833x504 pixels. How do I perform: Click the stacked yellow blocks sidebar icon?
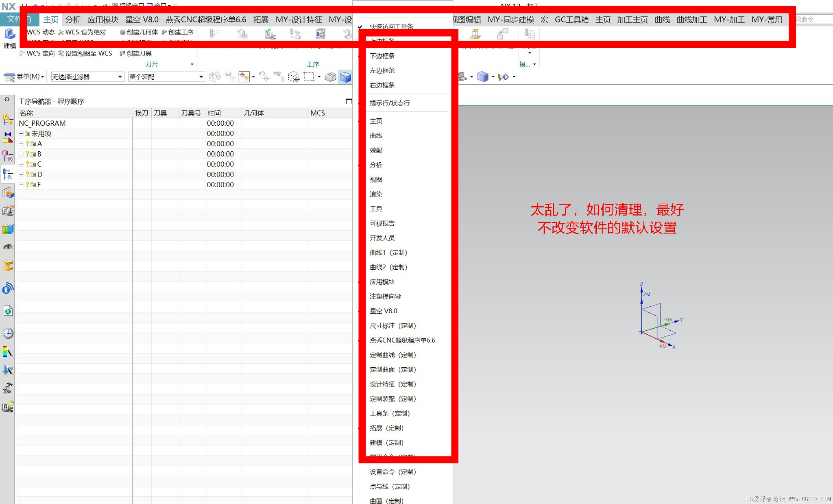pos(8,266)
